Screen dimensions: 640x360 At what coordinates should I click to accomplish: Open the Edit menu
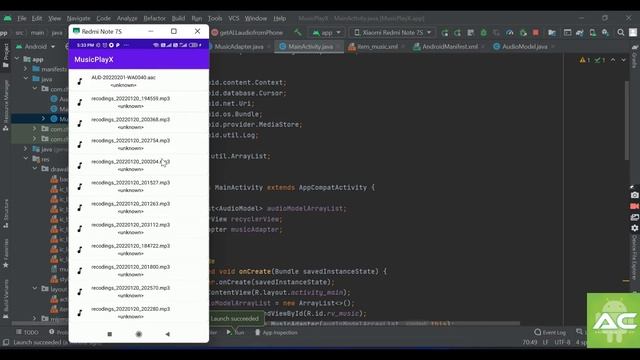pyautogui.click(x=37, y=18)
